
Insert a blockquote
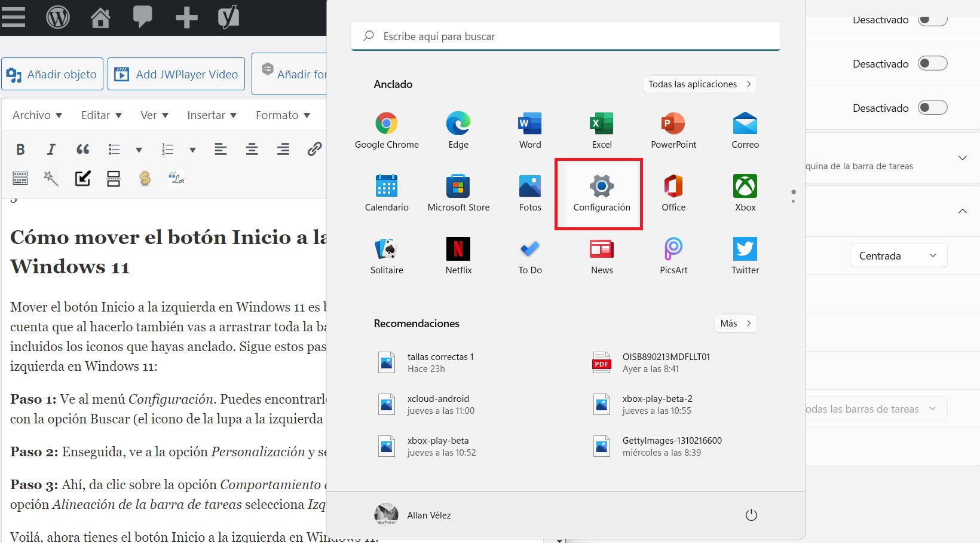point(83,150)
